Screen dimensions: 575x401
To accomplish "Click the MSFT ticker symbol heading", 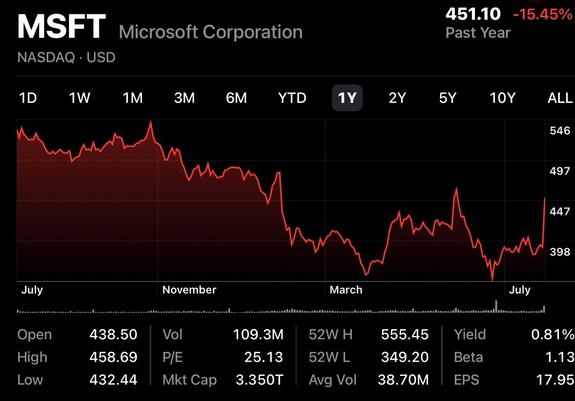I will click(62, 26).
